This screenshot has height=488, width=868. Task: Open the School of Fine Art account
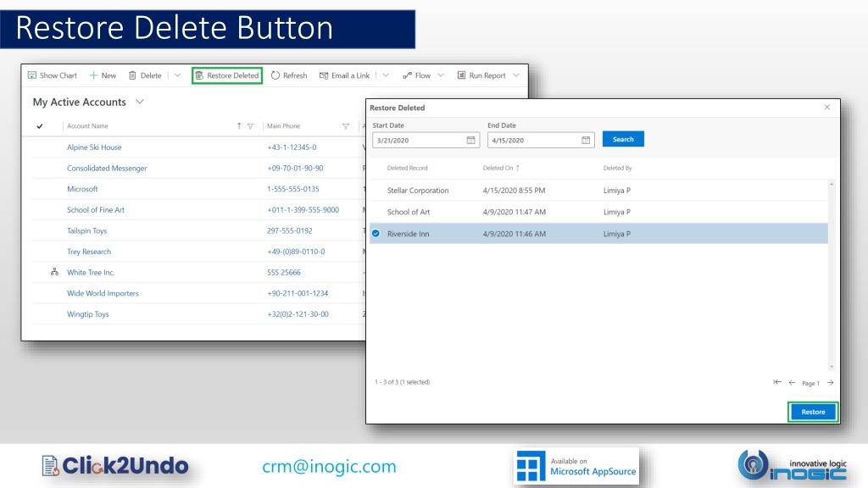96,210
